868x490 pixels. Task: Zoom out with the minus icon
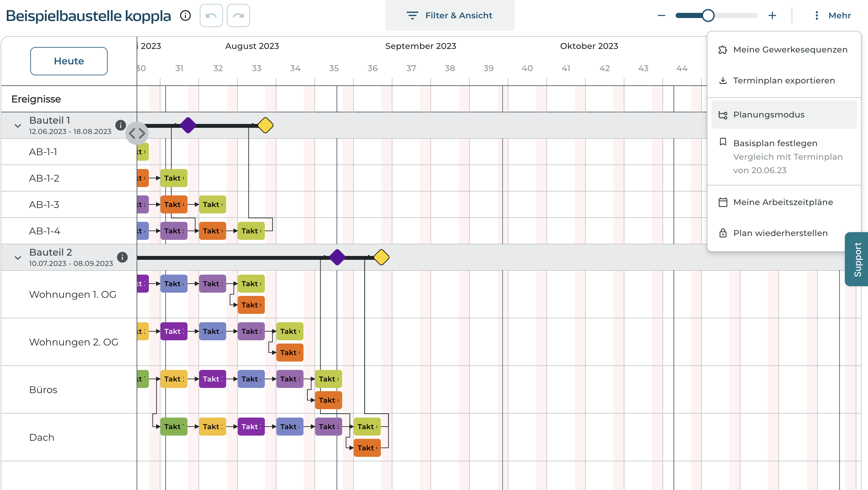[x=661, y=15]
